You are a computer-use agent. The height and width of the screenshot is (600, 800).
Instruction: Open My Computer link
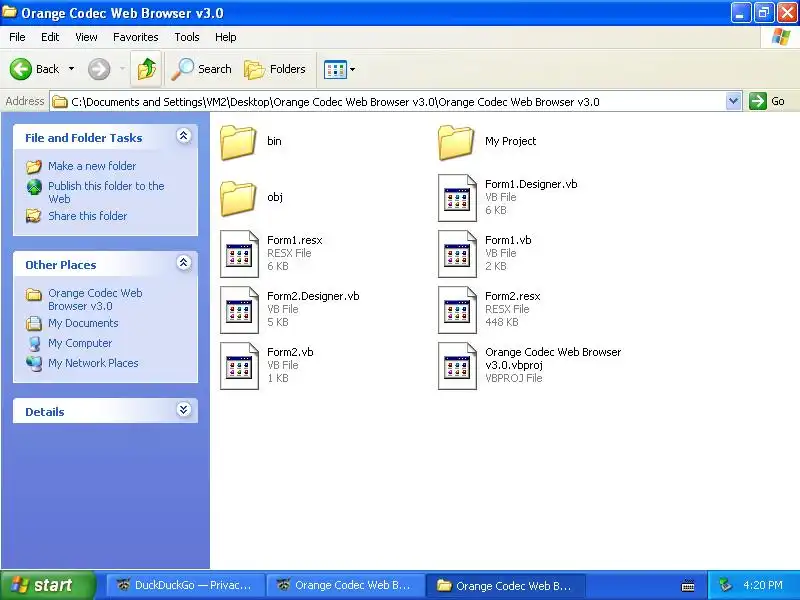[80, 343]
